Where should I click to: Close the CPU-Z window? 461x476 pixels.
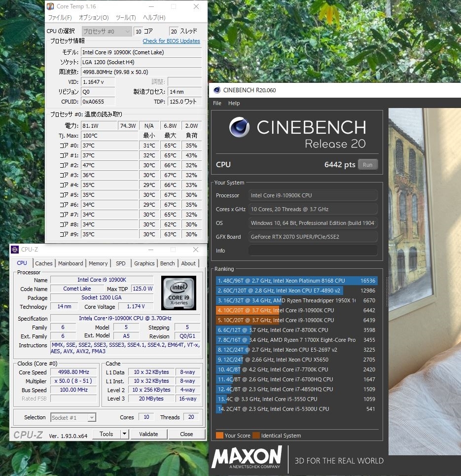(x=196, y=250)
